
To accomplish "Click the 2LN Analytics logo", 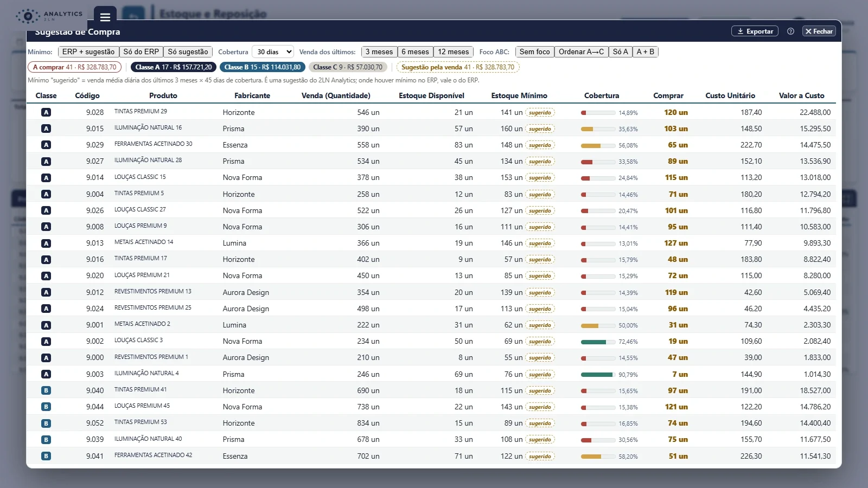I will pyautogui.click(x=49, y=16).
